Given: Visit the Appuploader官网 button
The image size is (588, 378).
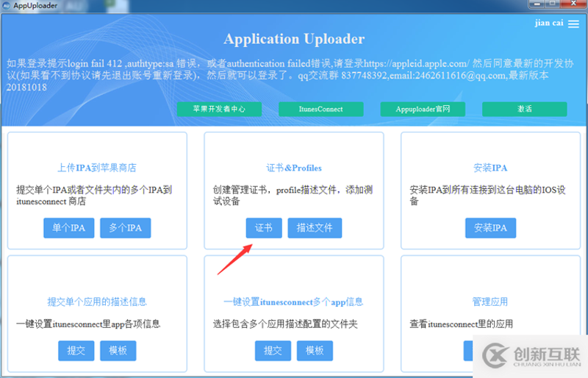Looking at the screenshot, I should click(x=423, y=109).
